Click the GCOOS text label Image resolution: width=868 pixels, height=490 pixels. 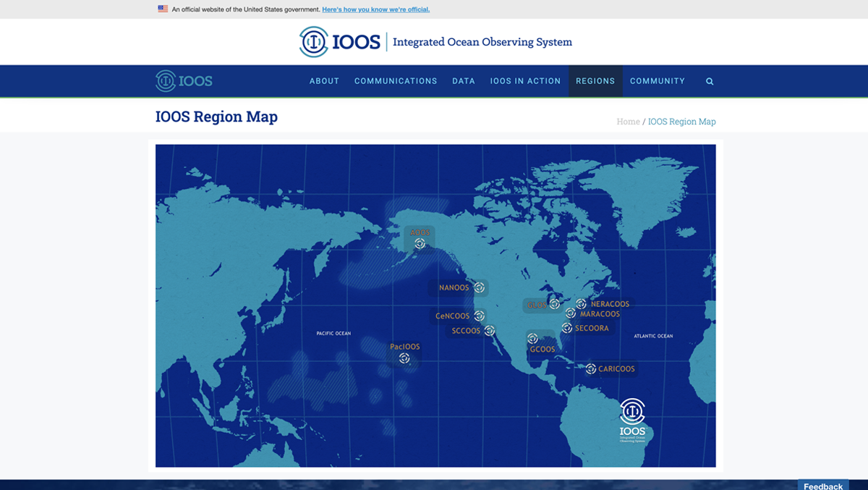coord(542,350)
